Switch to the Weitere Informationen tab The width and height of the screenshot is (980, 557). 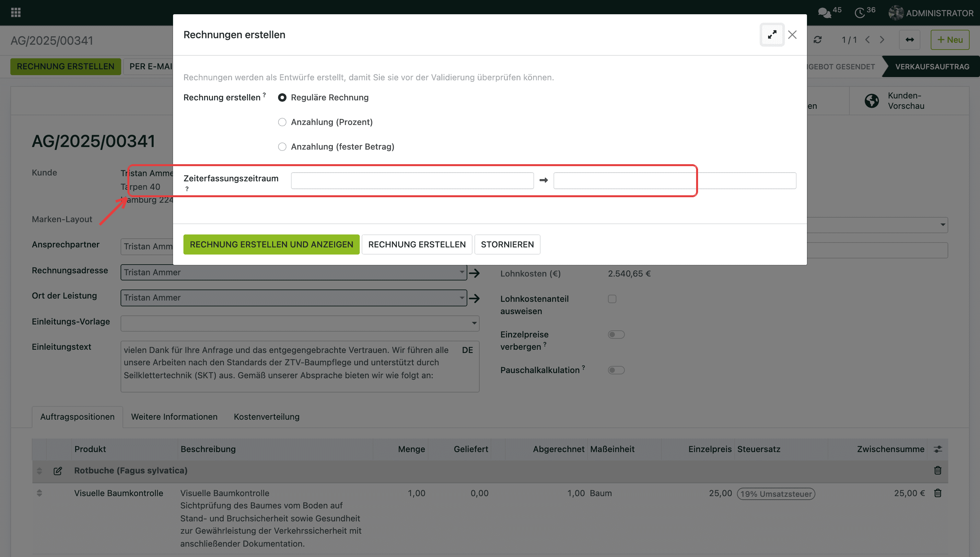174,416
